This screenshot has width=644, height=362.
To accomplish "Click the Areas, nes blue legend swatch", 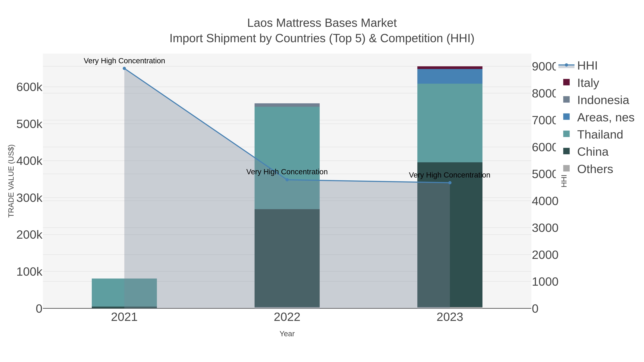I will [x=567, y=117].
